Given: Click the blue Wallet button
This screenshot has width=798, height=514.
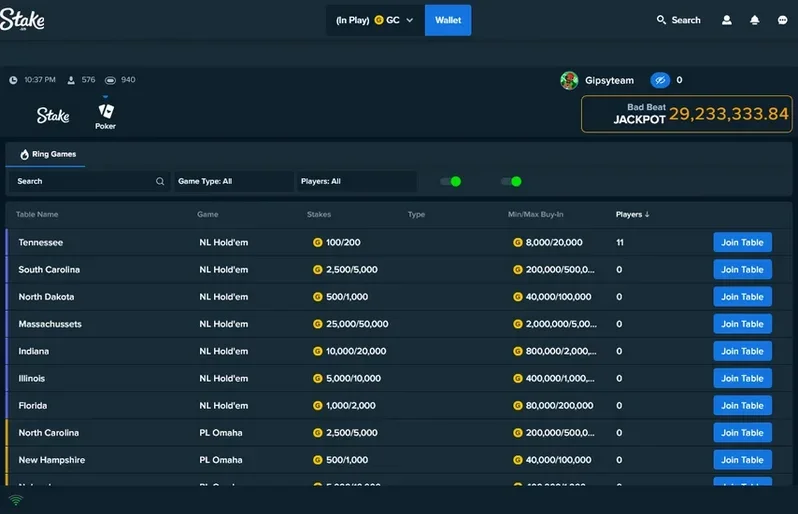Looking at the screenshot, I should click(x=447, y=20).
